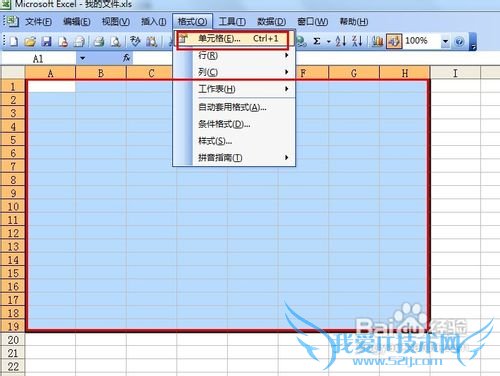
Task: Open the zoom percentage dropdown
Action: 445,42
